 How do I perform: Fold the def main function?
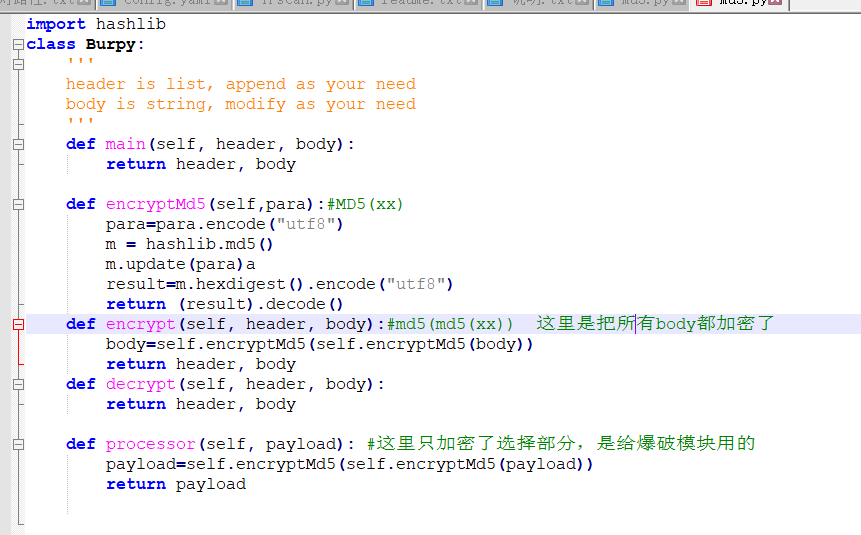point(18,145)
